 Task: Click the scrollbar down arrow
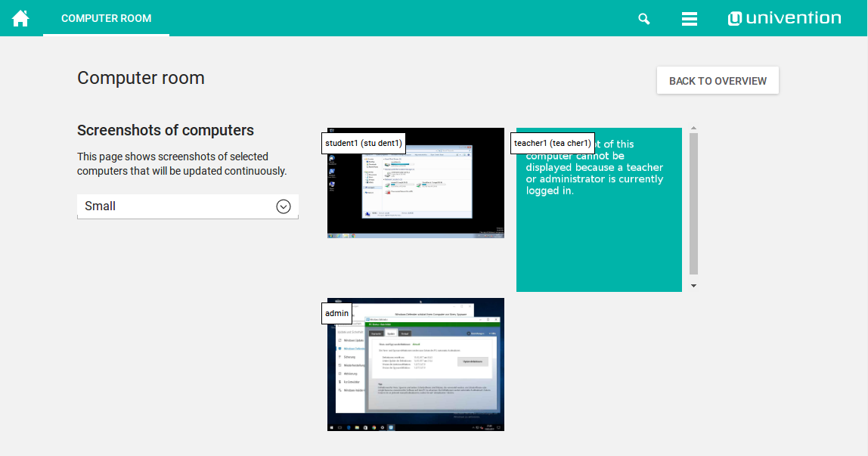point(693,286)
